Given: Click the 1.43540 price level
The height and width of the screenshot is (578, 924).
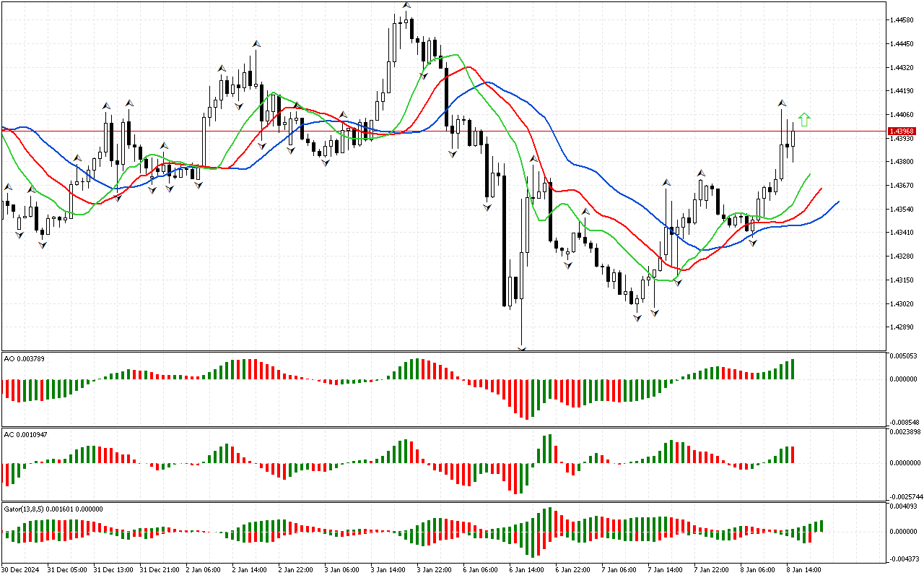Looking at the screenshot, I should (x=902, y=210).
